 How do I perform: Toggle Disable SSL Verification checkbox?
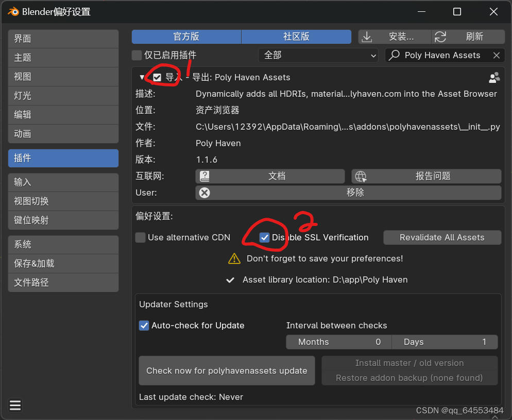click(x=264, y=237)
